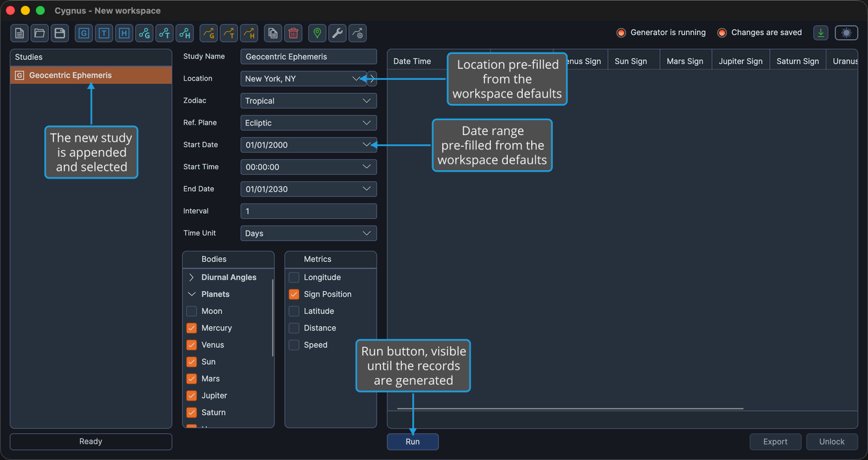The width and height of the screenshot is (868, 460).
Task: Save the workspace with floppy icon
Action: (60, 33)
